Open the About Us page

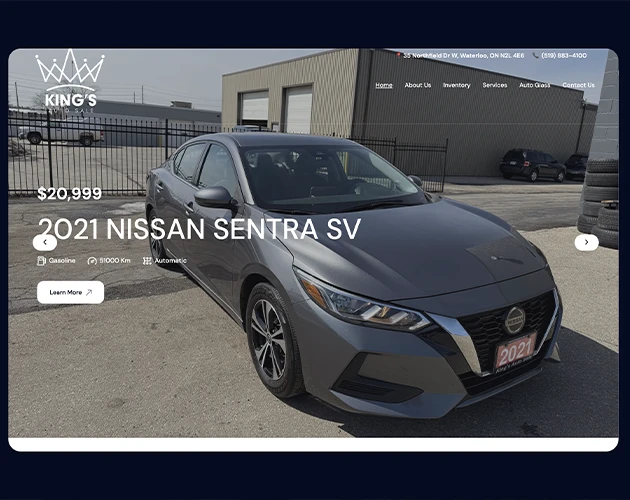pos(417,85)
